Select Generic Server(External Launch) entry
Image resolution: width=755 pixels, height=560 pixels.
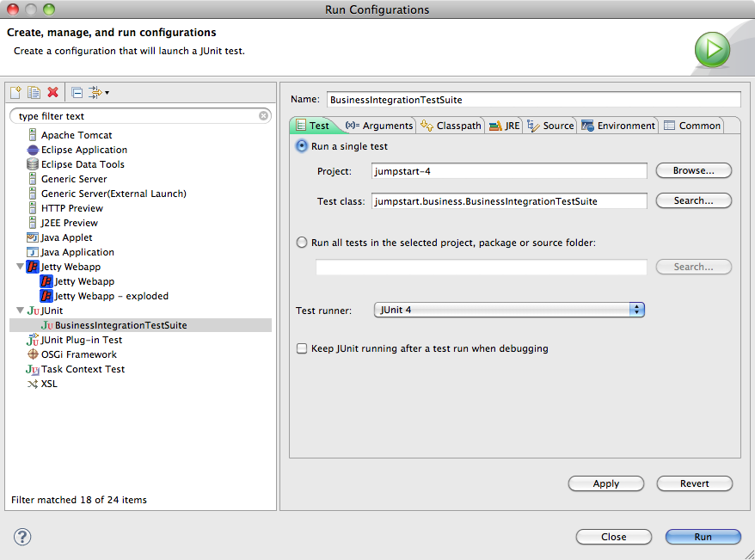click(114, 194)
